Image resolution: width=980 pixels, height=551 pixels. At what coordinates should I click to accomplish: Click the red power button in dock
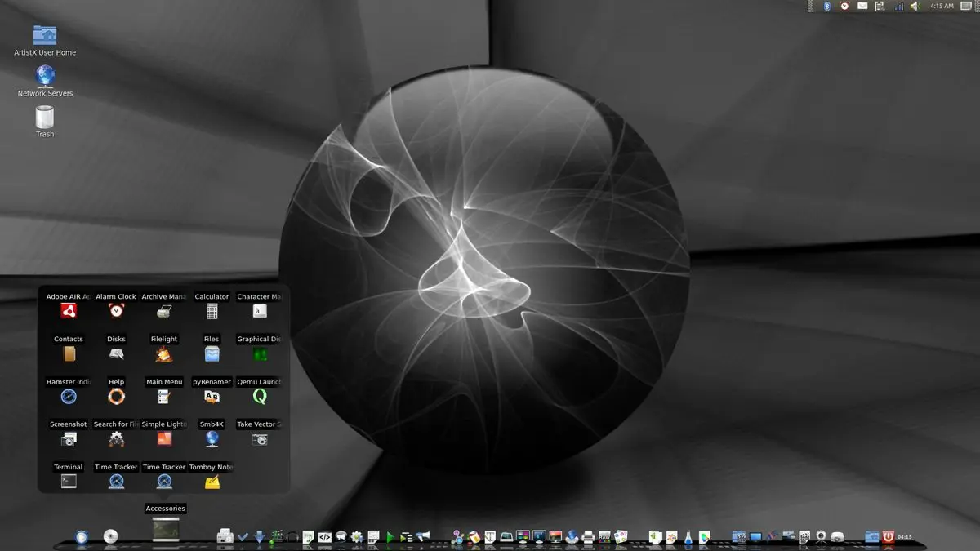(x=889, y=536)
